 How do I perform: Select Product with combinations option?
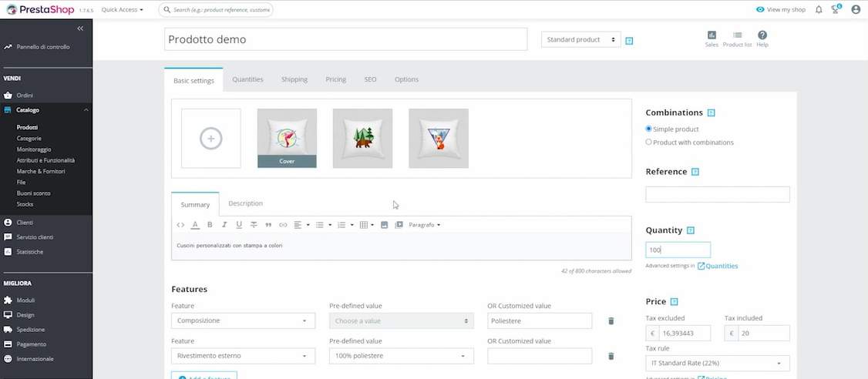[649, 143]
